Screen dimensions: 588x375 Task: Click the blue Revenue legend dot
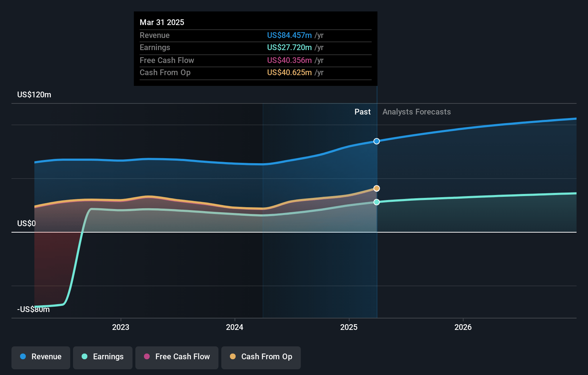pos(23,356)
